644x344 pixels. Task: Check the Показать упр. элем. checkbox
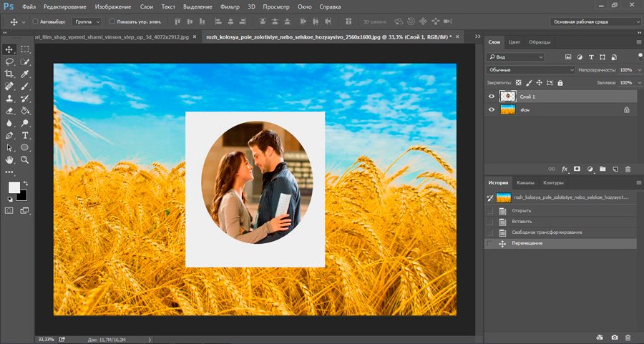point(112,21)
